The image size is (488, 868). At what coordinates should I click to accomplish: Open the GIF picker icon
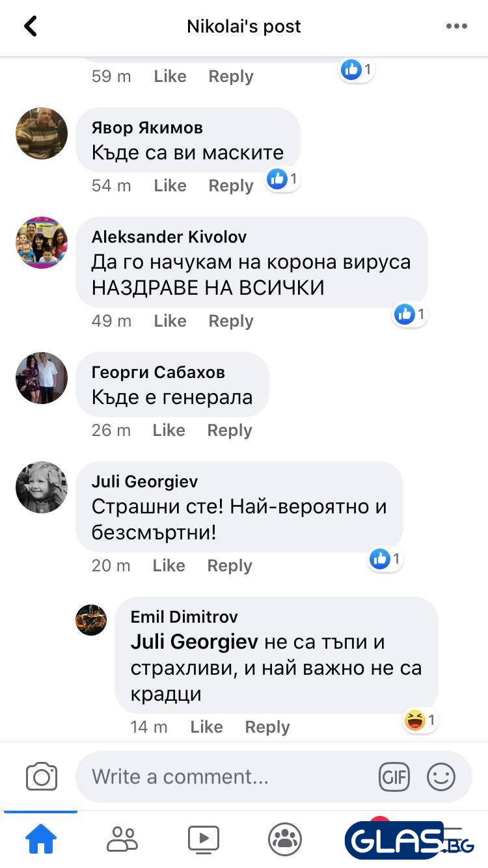point(394,777)
